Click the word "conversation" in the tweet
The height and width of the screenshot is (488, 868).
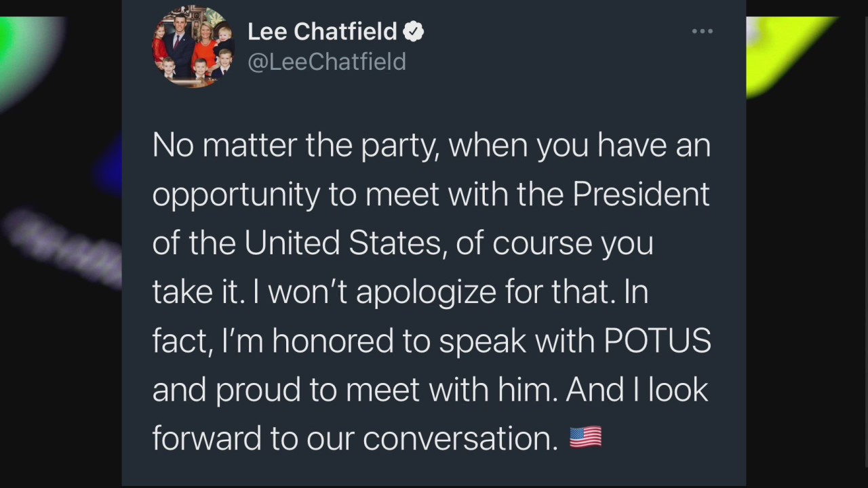[x=459, y=439]
